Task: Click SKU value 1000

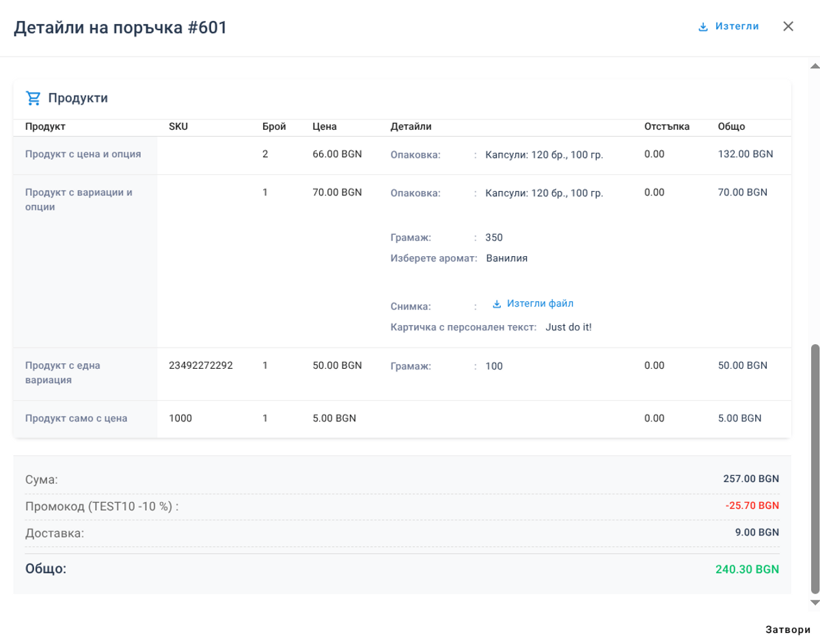Action: tap(180, 418)
